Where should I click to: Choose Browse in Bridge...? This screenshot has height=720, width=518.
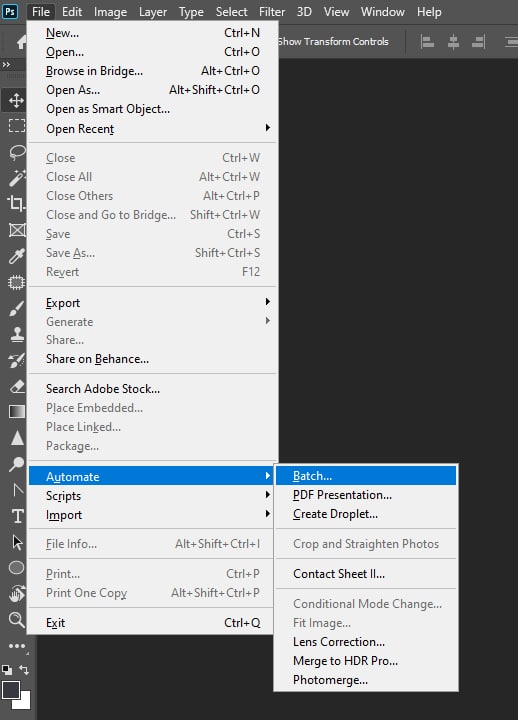[x=153, y=71]
